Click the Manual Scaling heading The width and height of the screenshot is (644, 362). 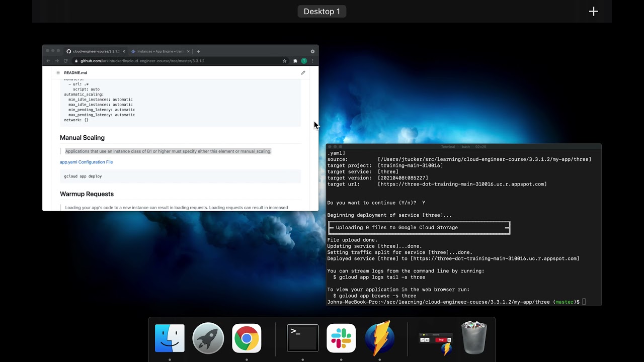coord(82,138)
